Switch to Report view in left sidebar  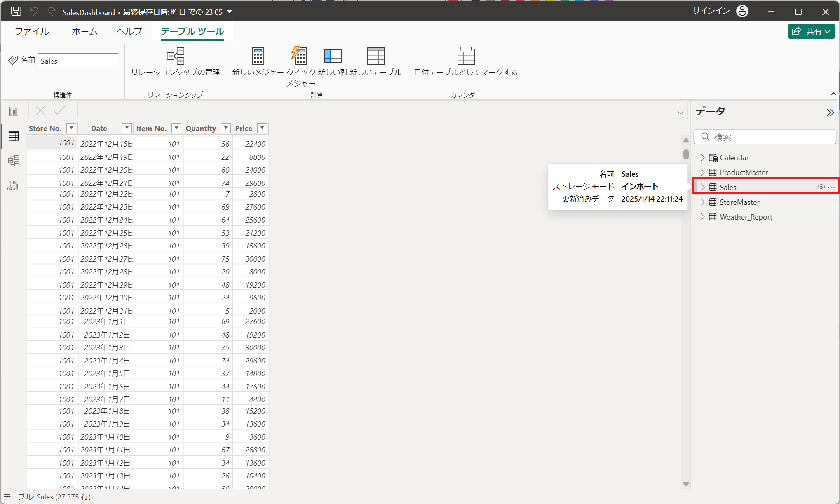coord(14,111)
